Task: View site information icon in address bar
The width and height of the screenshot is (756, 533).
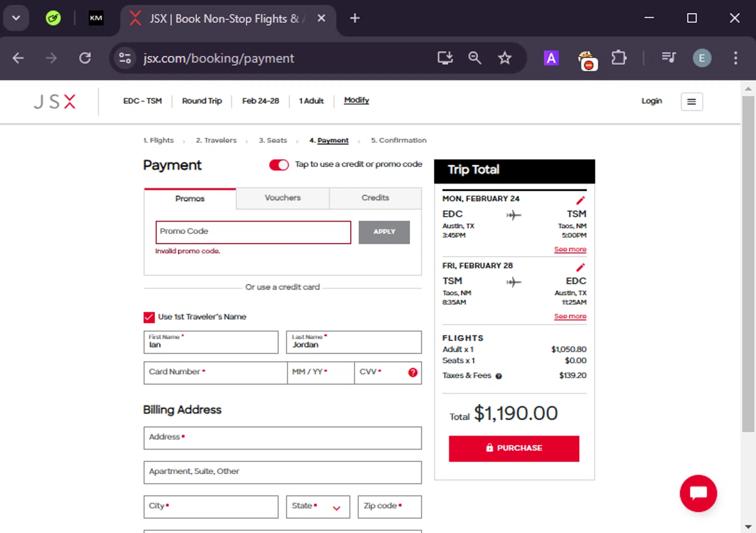Action: 125,58
